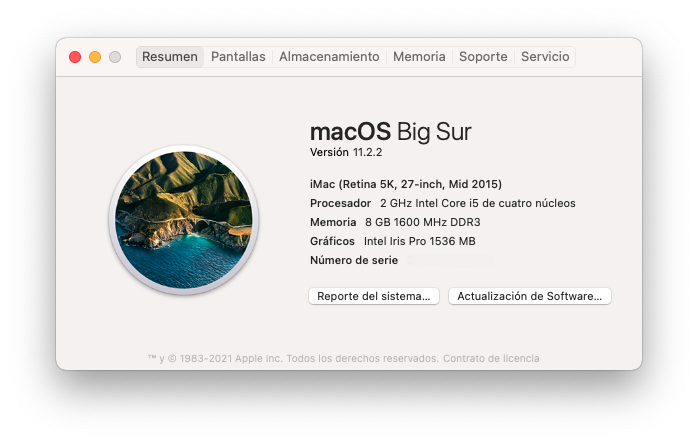This screenshot has height=444, width=698.
Task: Click the Procesador 2 GHz Intel Core i5 line
Action: [442, 204]
